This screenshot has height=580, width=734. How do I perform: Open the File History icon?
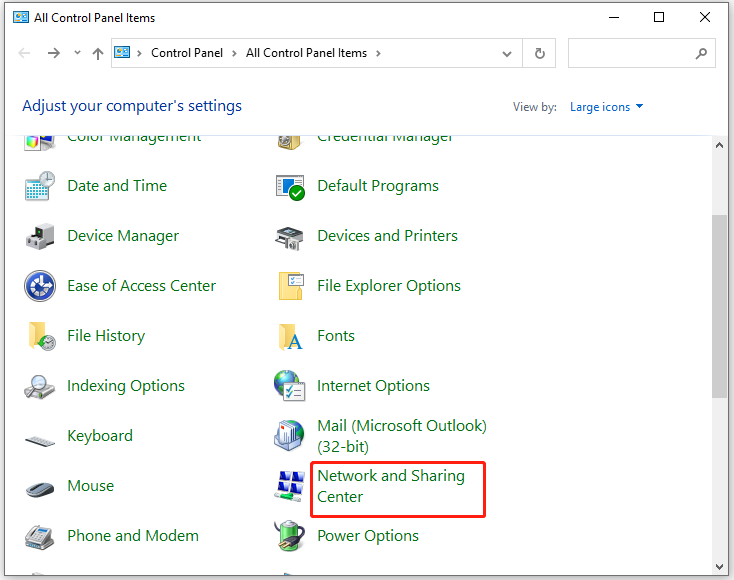coord(40,336)
